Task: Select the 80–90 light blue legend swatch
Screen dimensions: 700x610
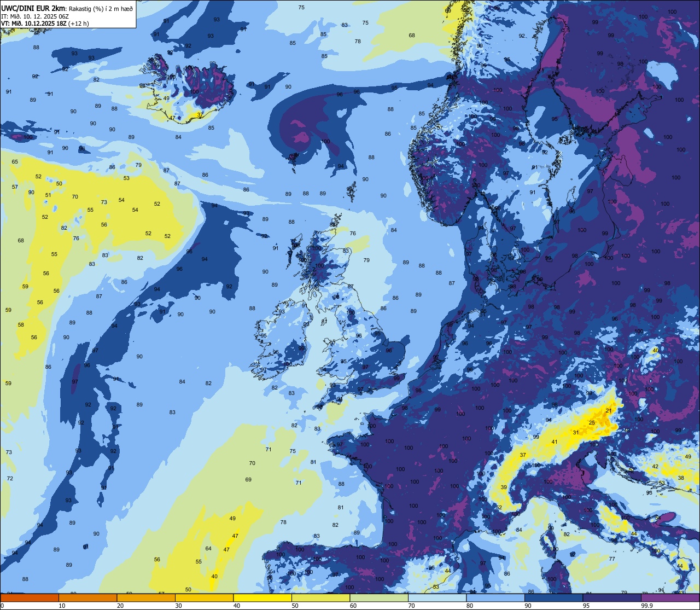Action: 495,598
